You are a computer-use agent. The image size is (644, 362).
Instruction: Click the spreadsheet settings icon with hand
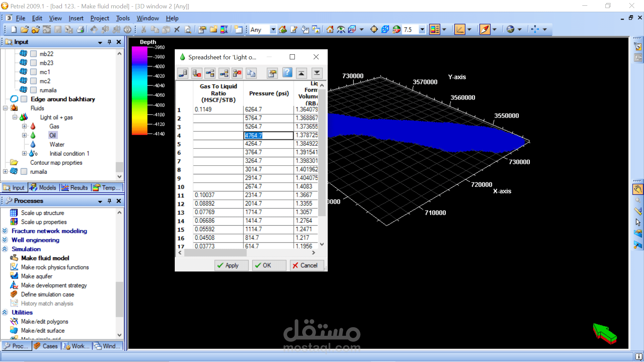pos(272,73)
